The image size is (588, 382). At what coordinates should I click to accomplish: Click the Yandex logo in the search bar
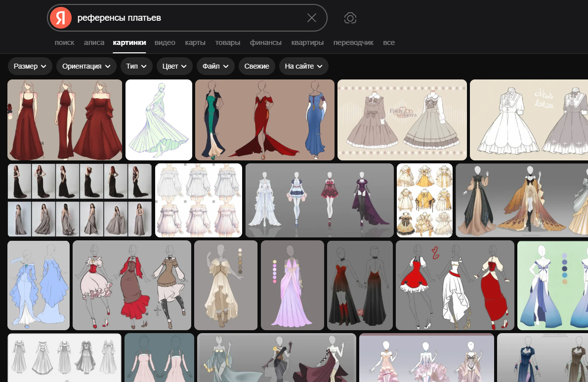60,18
